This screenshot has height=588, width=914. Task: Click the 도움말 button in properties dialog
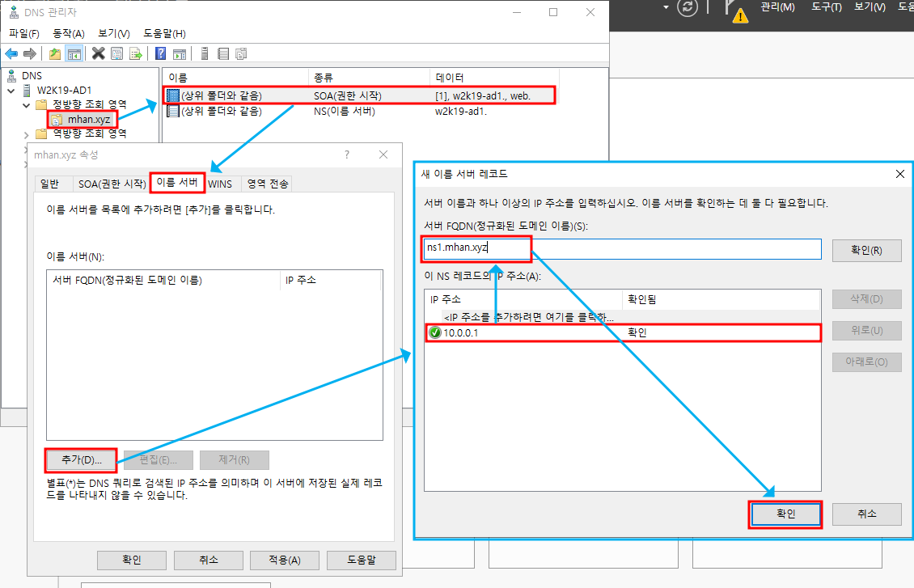[362, 560]
